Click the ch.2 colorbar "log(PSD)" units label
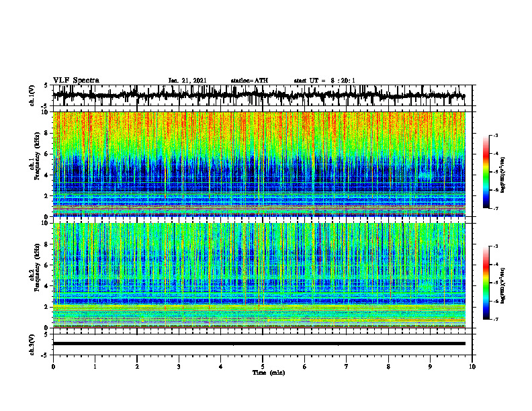This screenshot has width=532, height=411. pyautogui.click(x=503, y=285)
